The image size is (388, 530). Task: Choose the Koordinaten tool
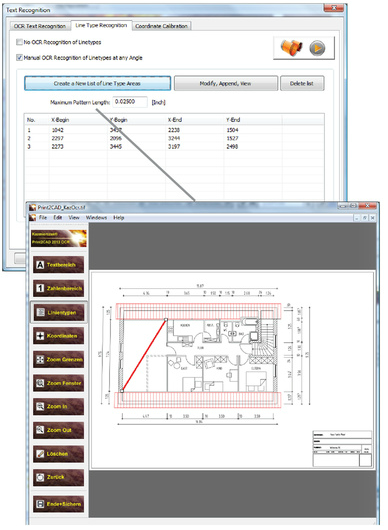58,336
